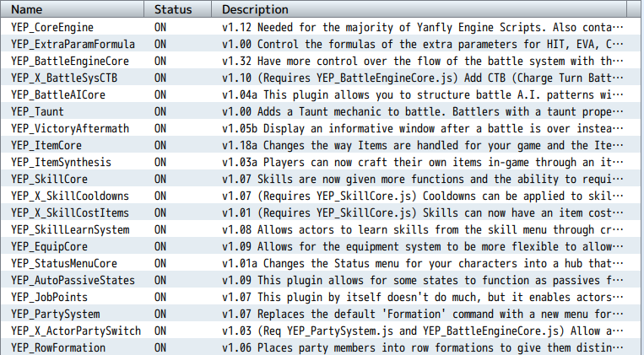Sort plugins by the Name column header
Screen dimensions: 644x355
pos(72,9)
